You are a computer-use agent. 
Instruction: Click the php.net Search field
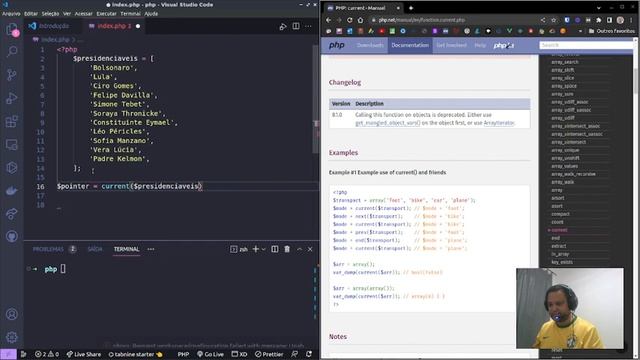coord(587,45)
